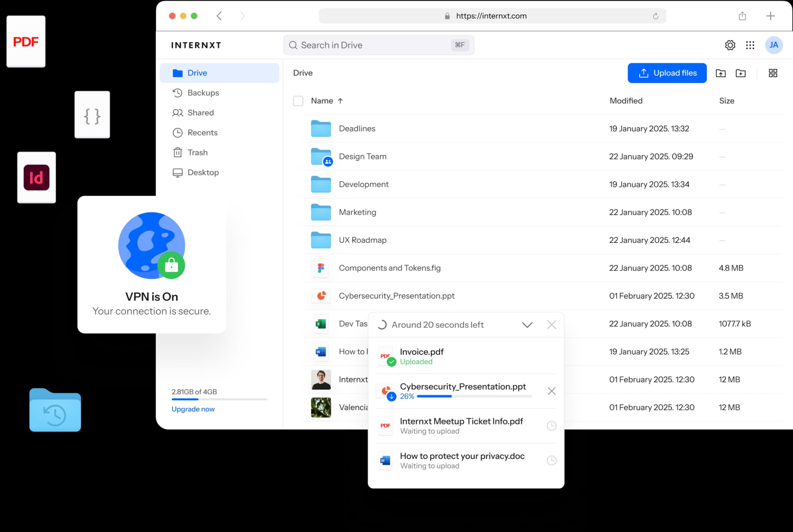Click the folder upload icon

pyautogui.click(x=720, y=73)
